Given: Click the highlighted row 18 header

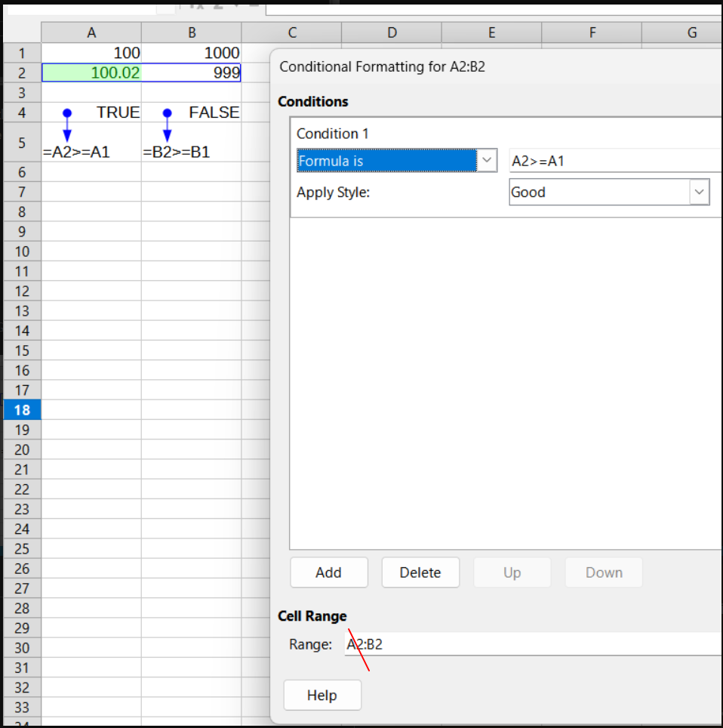Looking at the screenshot, I should (22, 410).
